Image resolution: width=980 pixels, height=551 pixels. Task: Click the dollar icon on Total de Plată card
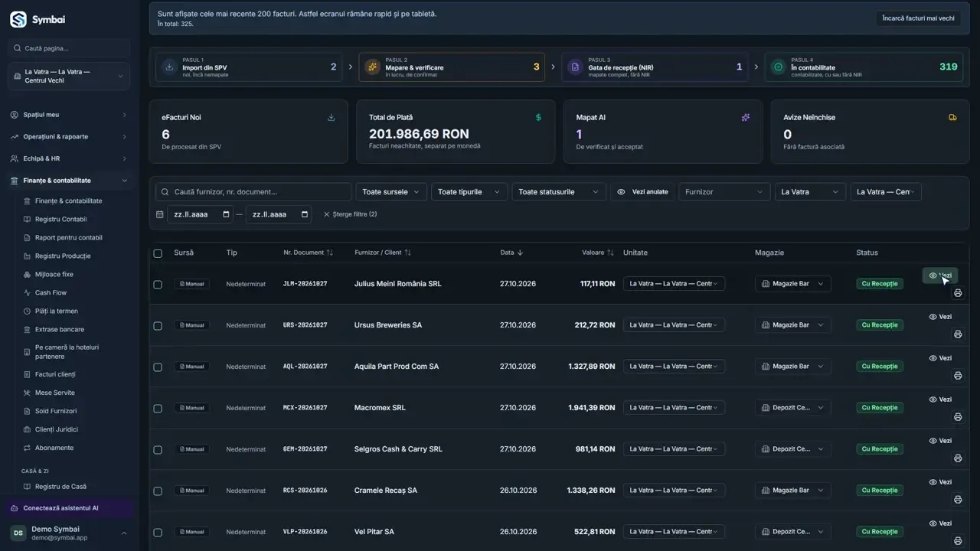pos(538,118)
